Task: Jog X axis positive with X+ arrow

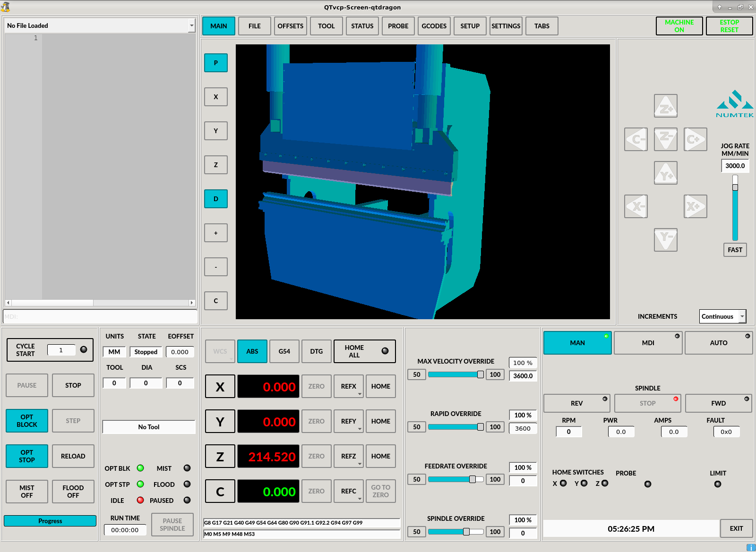Action: pyautogui.click(x=696, y=206)
